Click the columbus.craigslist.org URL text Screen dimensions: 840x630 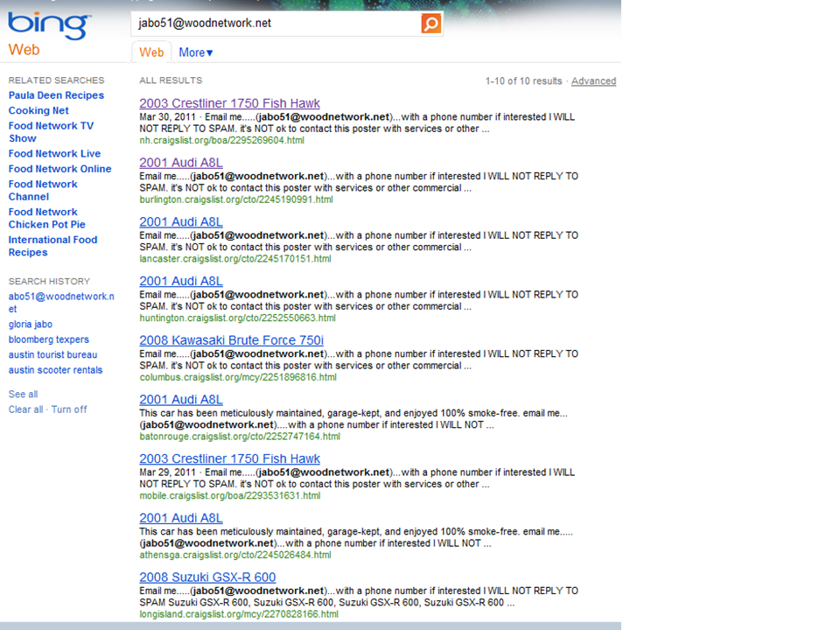coord(238,377)
